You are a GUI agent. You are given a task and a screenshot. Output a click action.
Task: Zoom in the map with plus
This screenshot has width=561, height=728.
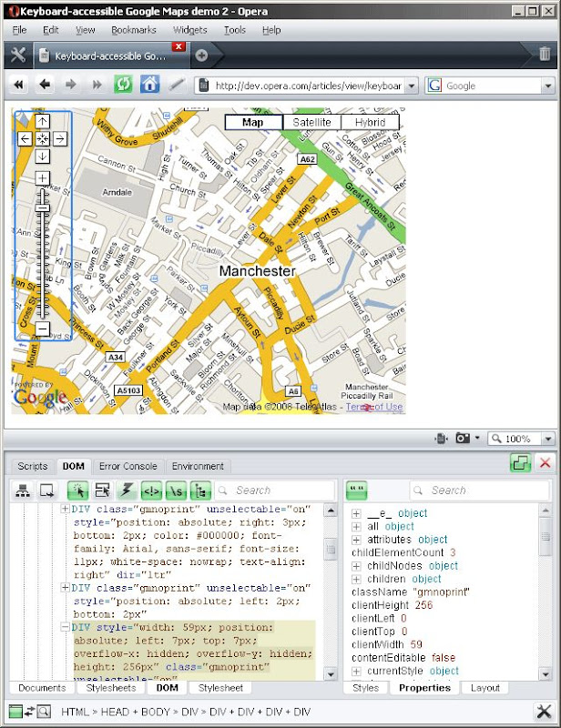(42, 178)
